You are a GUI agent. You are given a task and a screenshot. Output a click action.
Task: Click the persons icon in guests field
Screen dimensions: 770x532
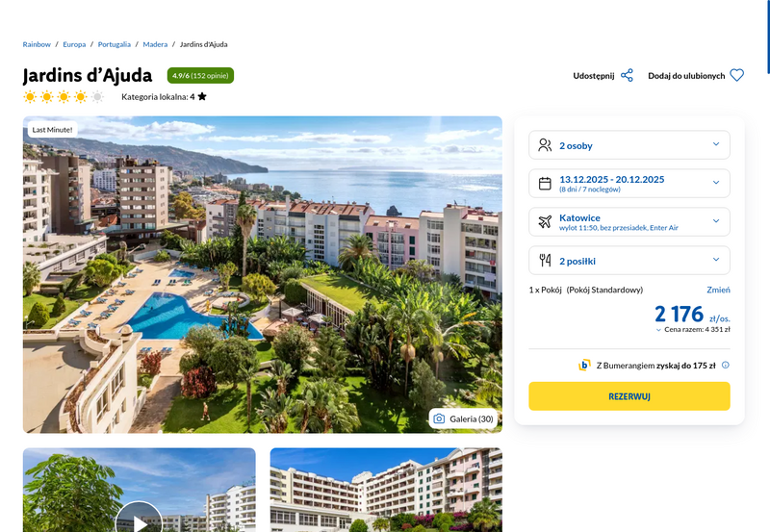point(545,145)
